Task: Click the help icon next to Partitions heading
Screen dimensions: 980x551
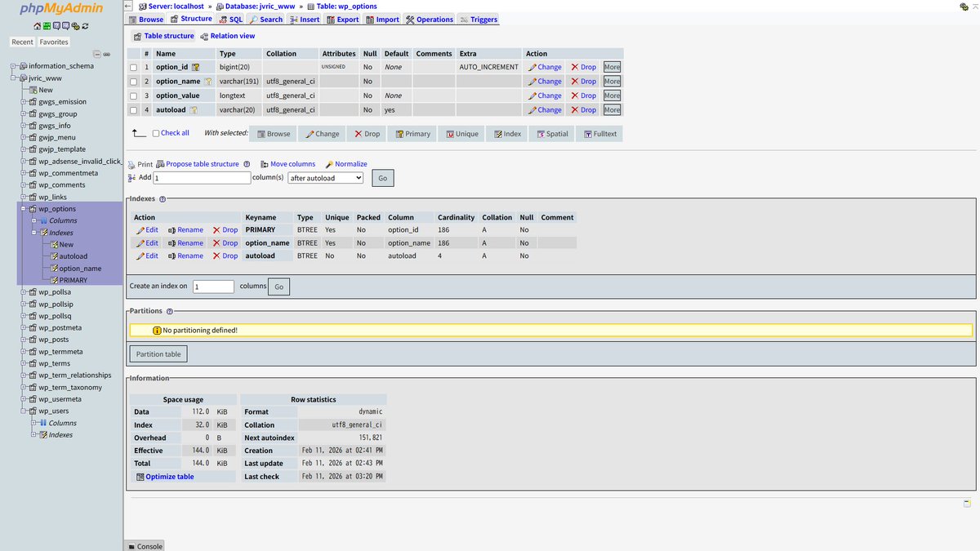Action: [170, 311]
